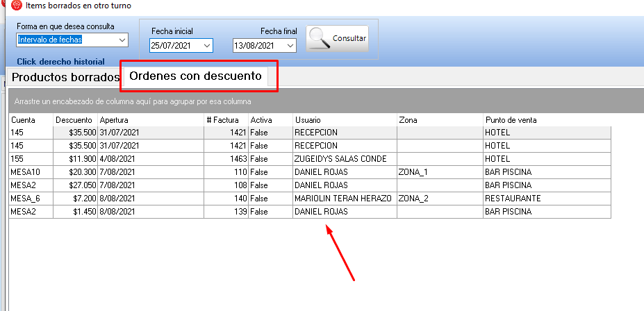
Task: Switch to Productos borrados tab
Action: (x=65, y=76)
